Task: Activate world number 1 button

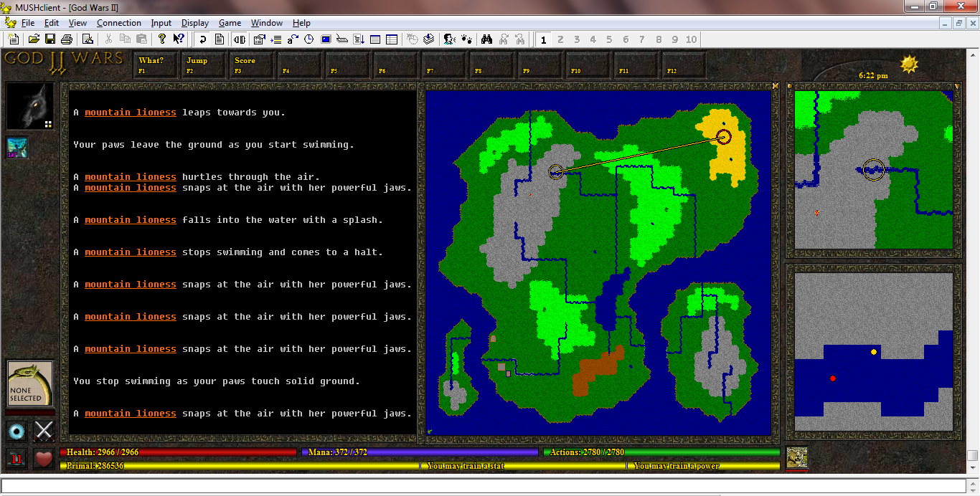Action: tap(543, 39)
